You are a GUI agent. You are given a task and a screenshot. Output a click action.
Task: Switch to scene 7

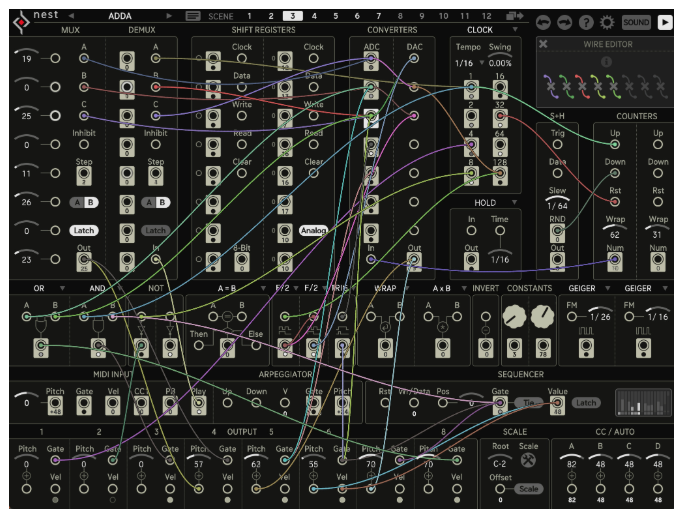[378, 16]
